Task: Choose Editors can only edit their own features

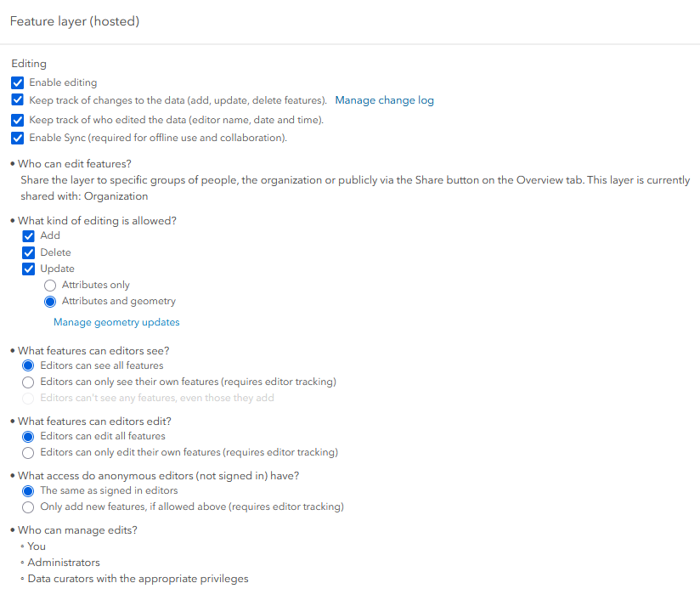Action: [28, 453]
